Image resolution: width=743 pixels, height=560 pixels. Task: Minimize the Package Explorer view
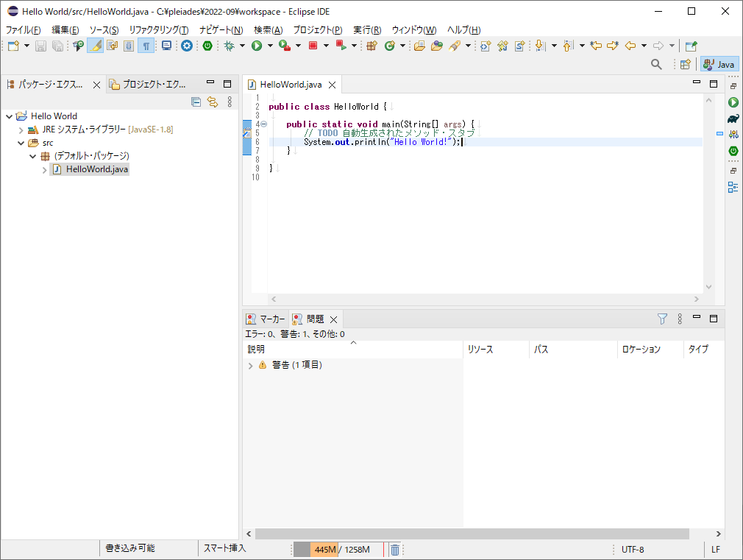210,83
